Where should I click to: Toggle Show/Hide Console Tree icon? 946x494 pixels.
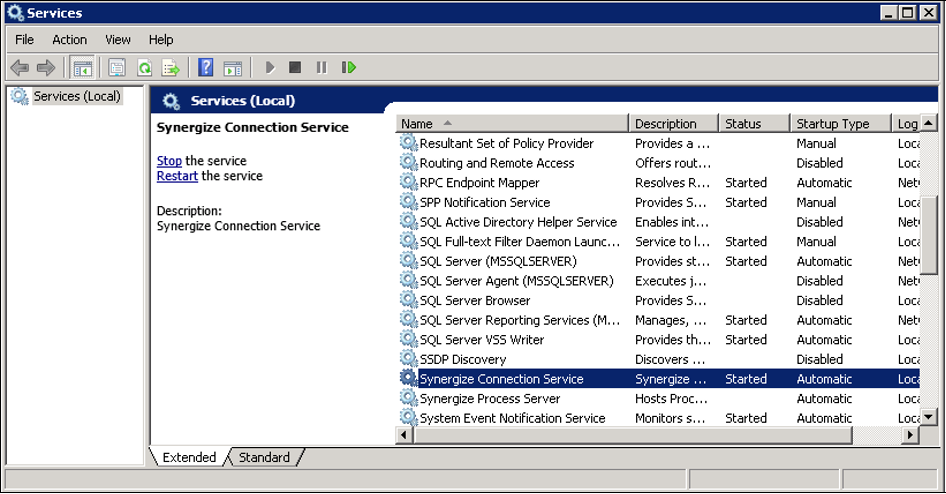[82, 68]
